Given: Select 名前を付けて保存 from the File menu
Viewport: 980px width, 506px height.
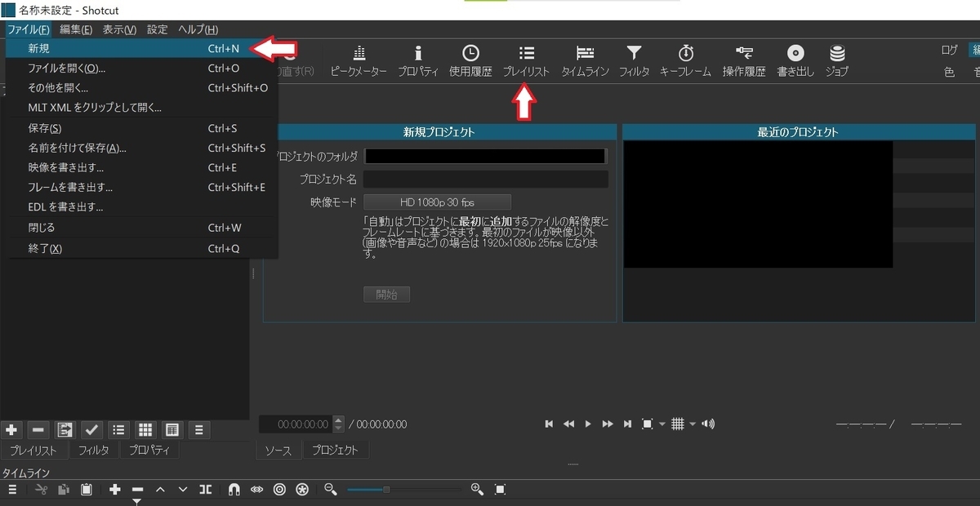Looking at the screenshot, I should tap(82, 148).
